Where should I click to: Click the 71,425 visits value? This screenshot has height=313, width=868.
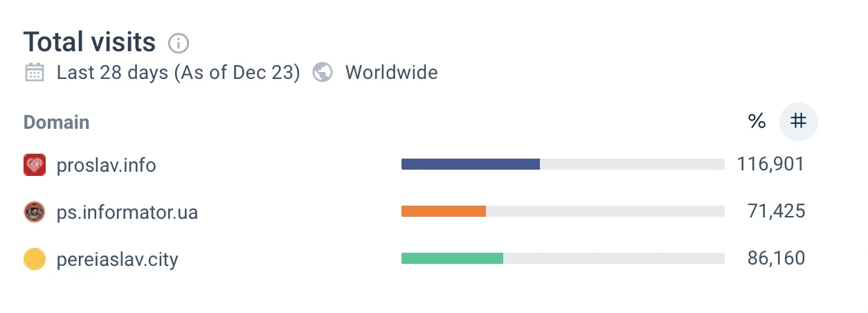tap(776, 211)
